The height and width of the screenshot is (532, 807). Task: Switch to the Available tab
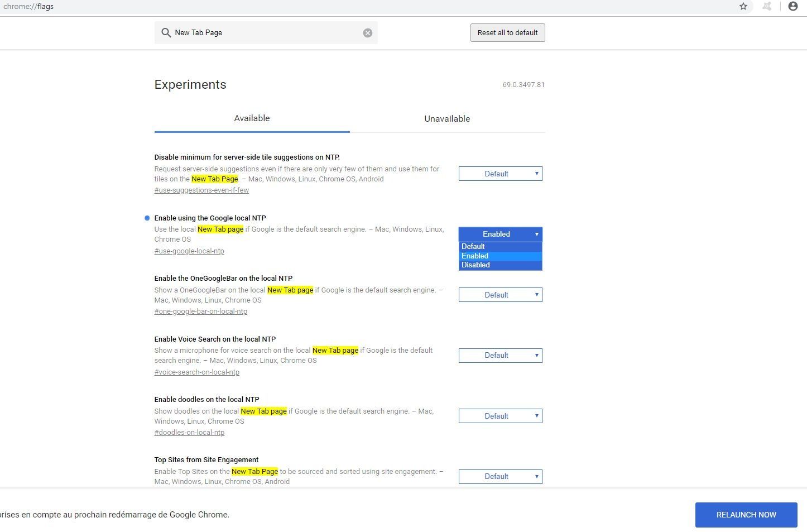tap(252, 118)
